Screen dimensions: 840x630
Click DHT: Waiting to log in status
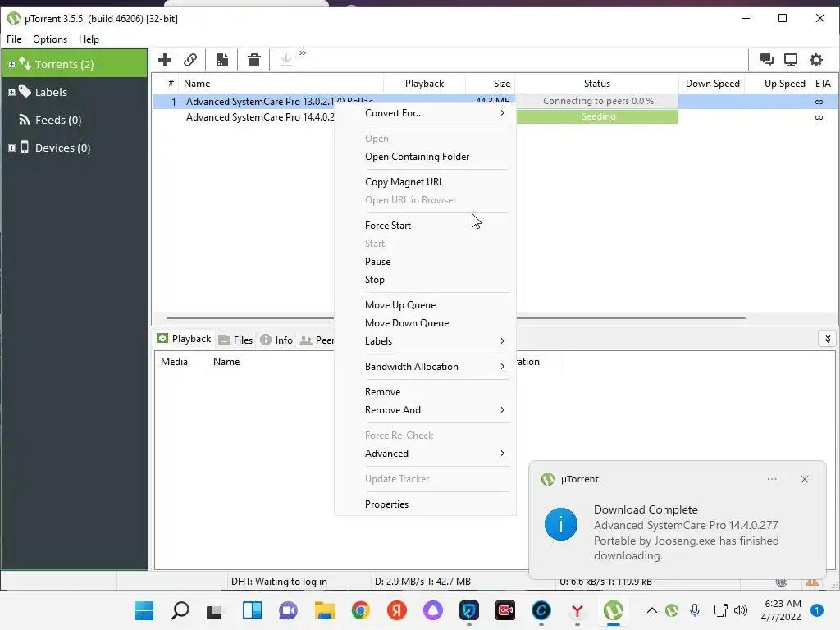pos(279,582)
